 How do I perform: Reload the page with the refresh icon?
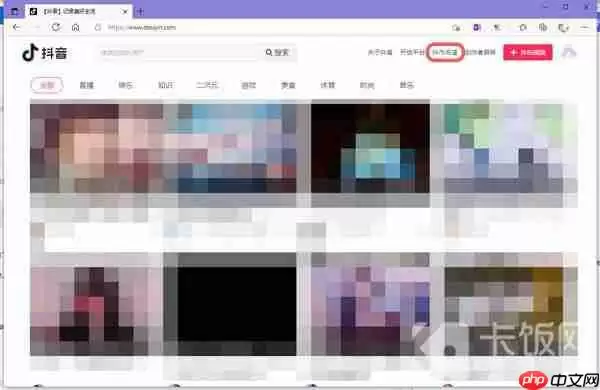tap(56, 27)
